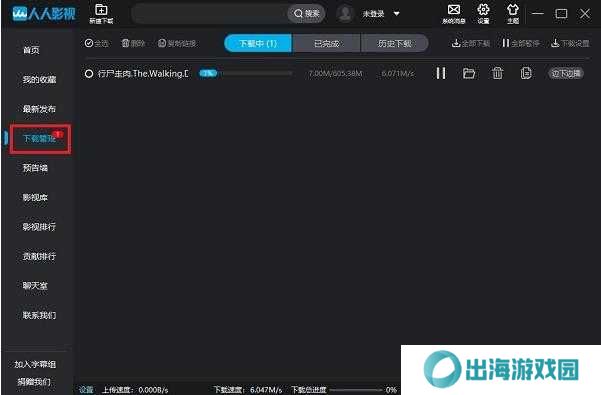This screenshot has height=395, width=601.
Task: Open my messages envelope icon
Action: click(x=454, y=10)
